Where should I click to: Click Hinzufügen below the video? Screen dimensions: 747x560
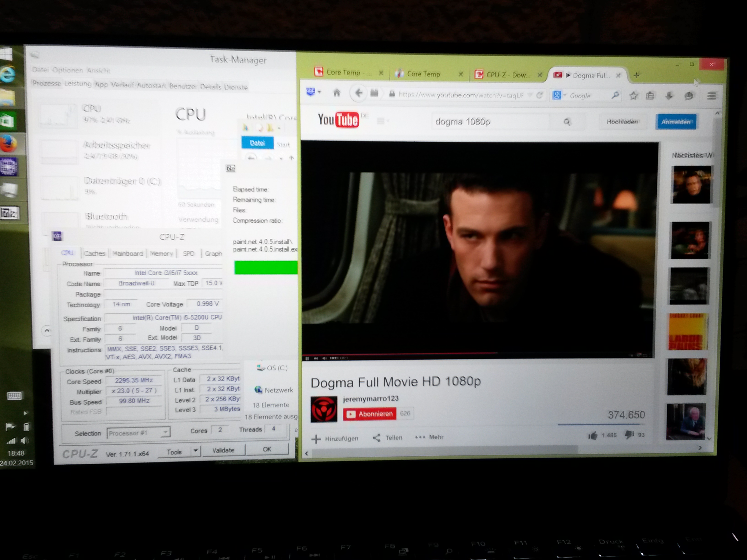click(335, 439)
